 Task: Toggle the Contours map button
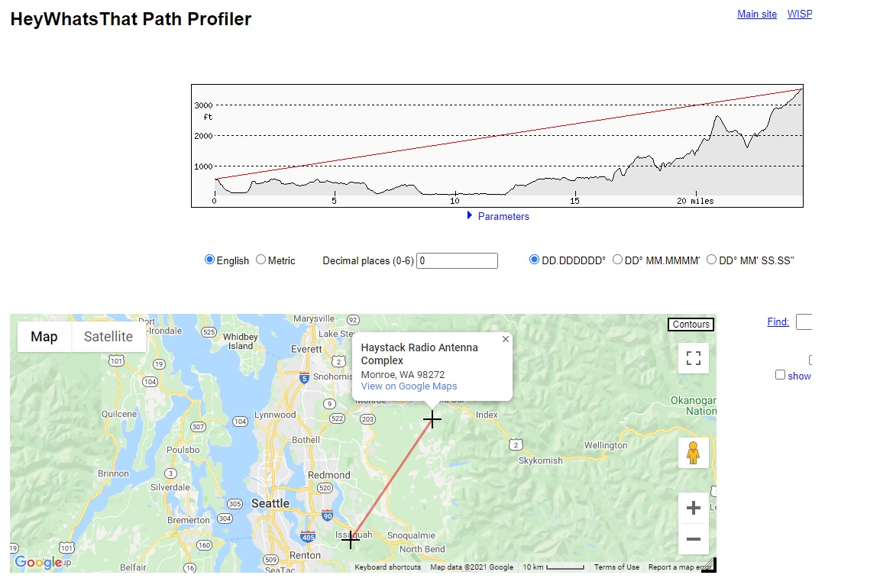point(691,325)
